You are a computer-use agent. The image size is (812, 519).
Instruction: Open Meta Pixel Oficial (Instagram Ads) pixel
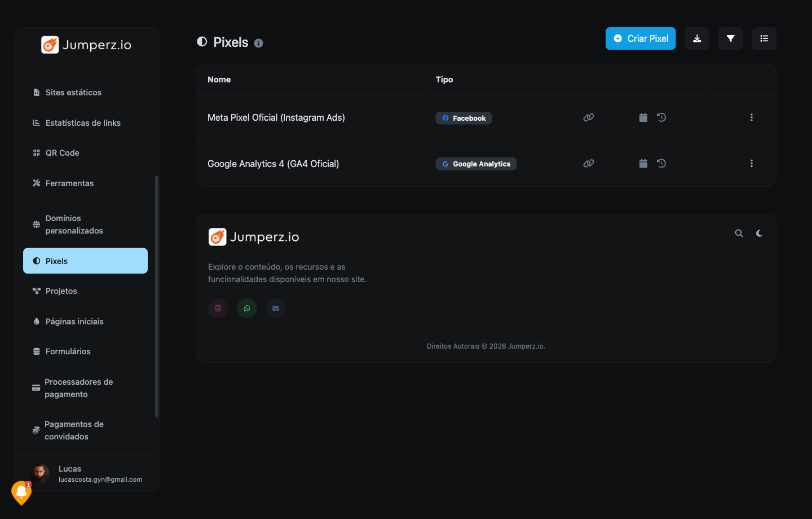(x=276, y=117)
